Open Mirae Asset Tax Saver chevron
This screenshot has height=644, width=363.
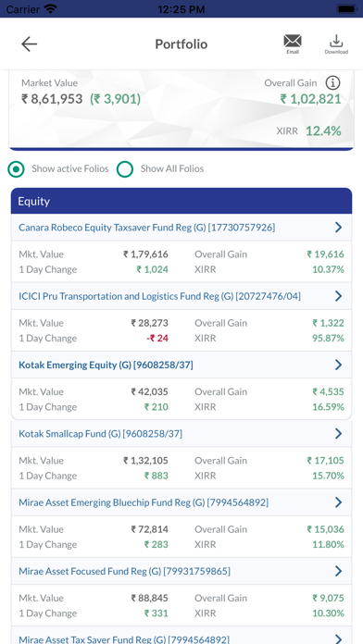[x=338, y=638]
